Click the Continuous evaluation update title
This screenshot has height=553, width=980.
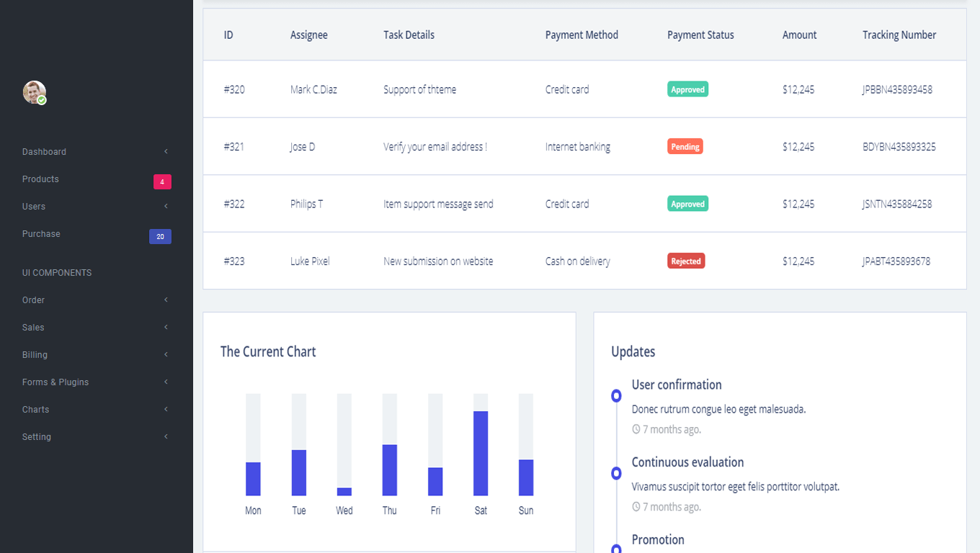click(687, 462)
